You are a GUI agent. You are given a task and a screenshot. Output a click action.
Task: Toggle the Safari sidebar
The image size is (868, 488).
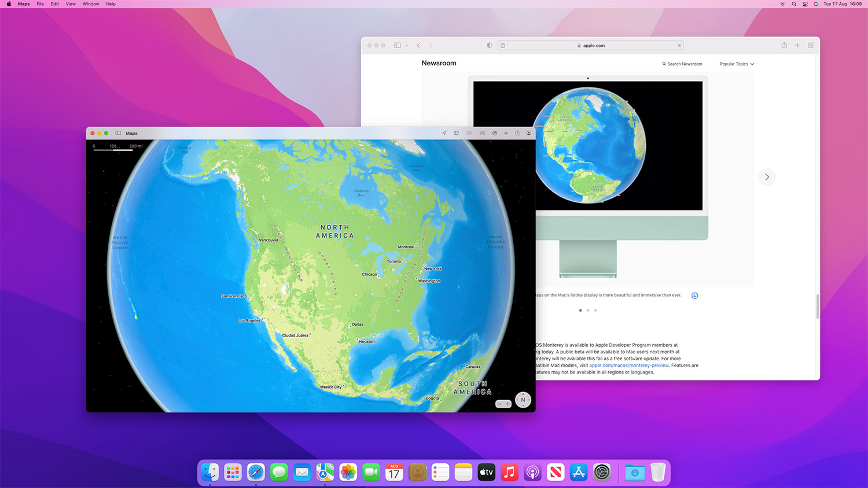(398, 45)
